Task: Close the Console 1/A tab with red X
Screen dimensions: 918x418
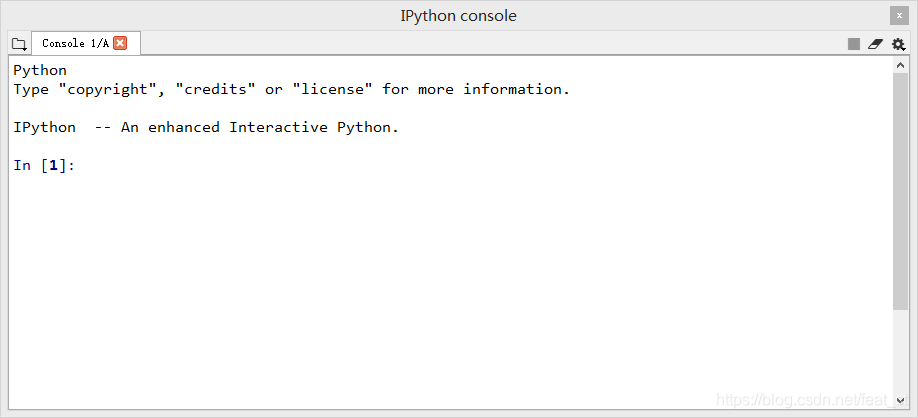Action: tap(120, 43)
